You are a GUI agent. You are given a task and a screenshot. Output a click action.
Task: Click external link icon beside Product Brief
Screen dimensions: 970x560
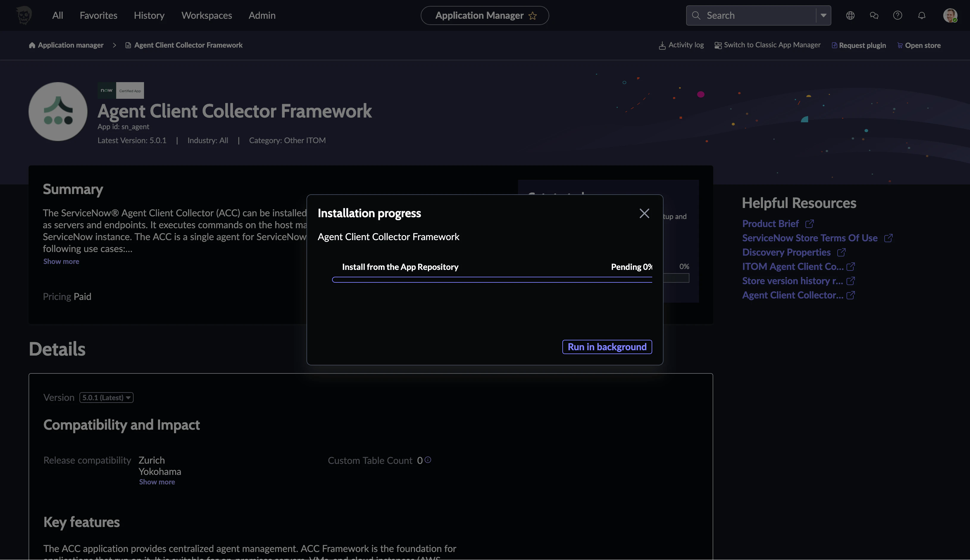point(810,224)
